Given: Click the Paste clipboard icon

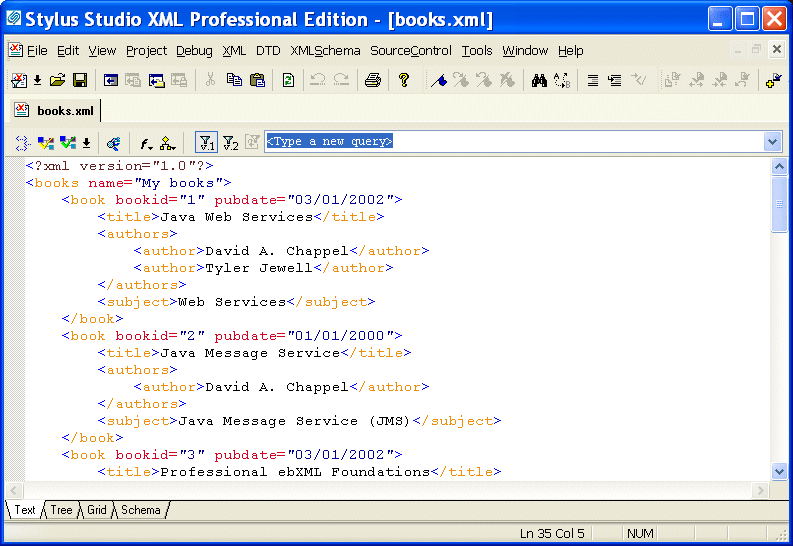Looking at the screenshot, I should click(257, 80).
